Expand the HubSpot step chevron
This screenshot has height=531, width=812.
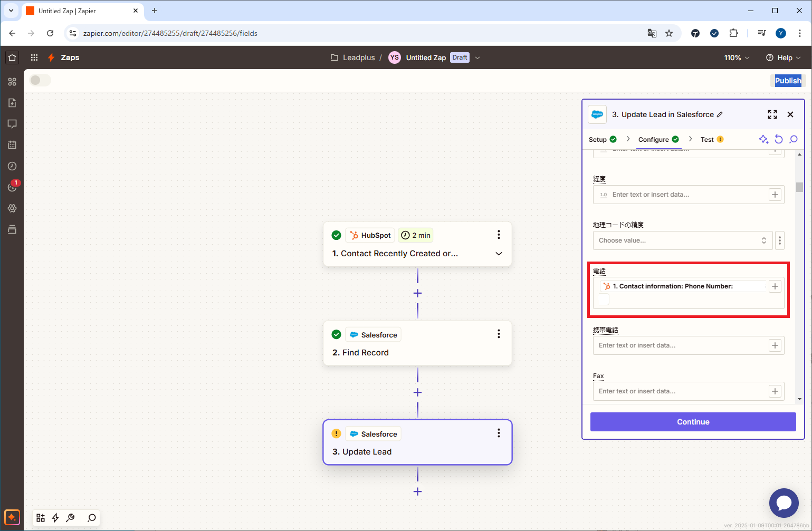pos(499,254)
